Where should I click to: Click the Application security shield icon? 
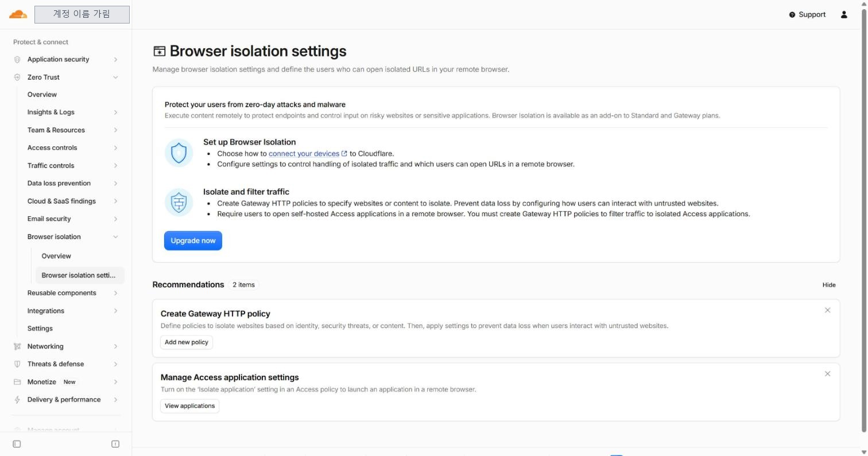tap(17, 60)
